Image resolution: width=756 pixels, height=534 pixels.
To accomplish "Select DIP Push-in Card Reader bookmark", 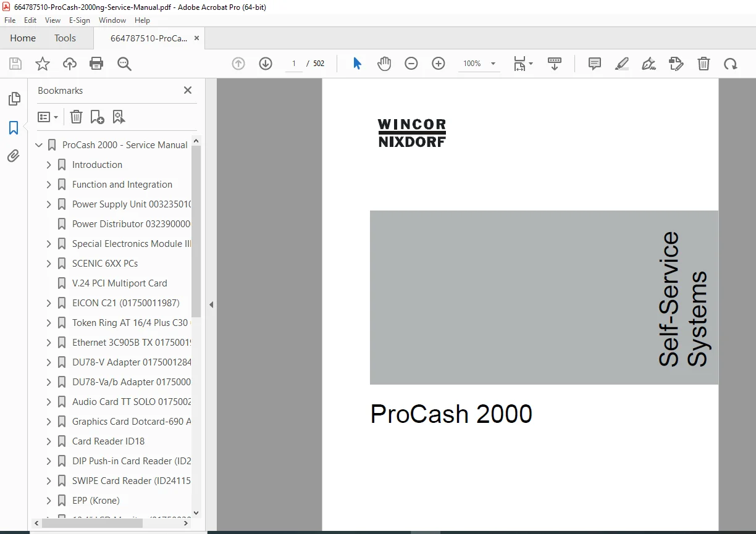I will click(x=131, y=461).
